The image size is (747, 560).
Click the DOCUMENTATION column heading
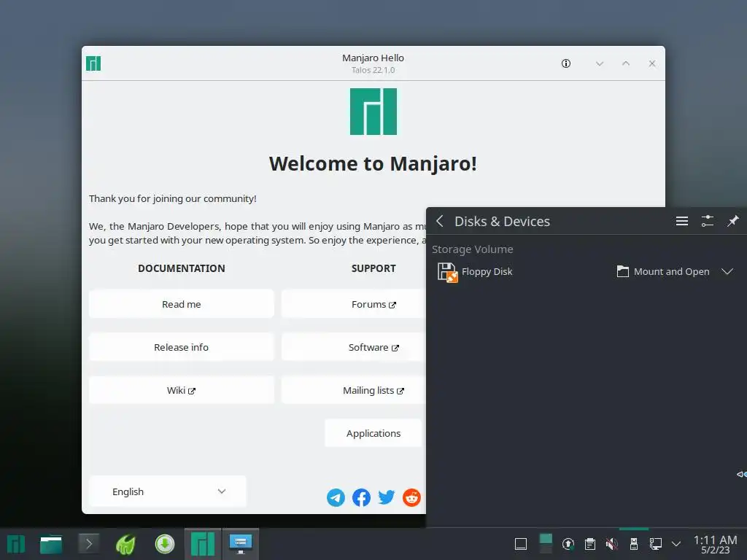182,268
